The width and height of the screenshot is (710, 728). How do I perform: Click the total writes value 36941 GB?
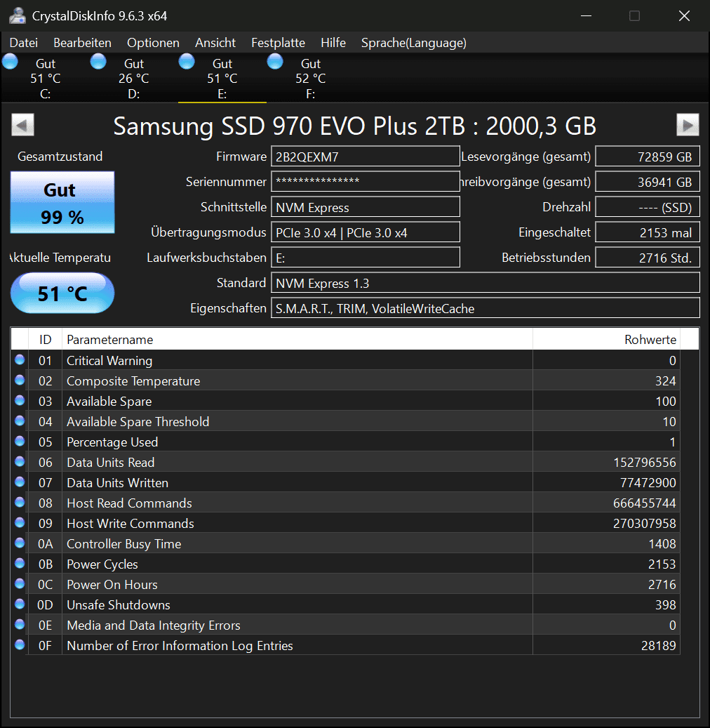click(x=648, y=182)
